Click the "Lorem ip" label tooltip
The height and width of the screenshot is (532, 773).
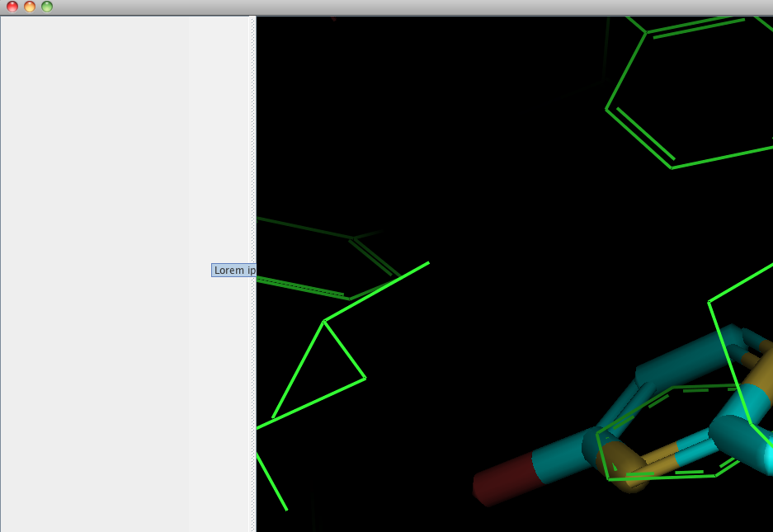click(x=233, y=271)
